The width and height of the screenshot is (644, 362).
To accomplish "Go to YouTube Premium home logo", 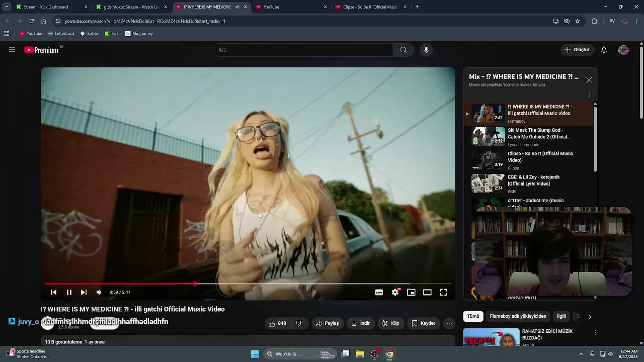I will [43, 50].
